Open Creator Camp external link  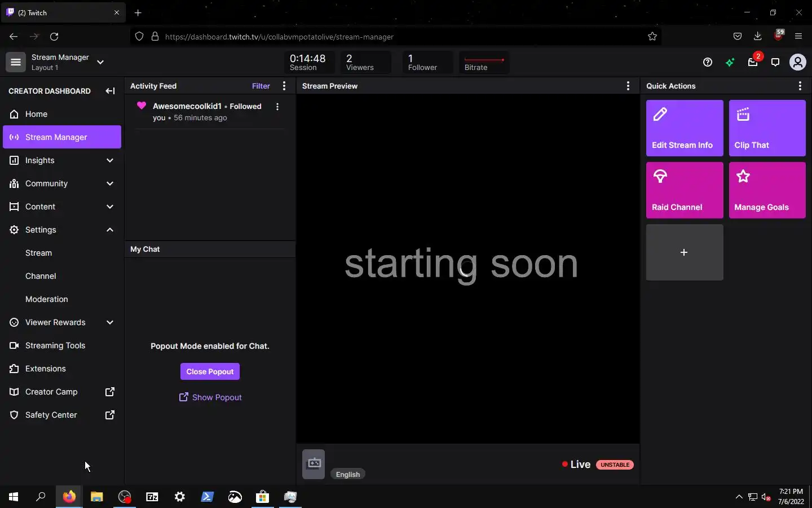[x=62, y=392]
